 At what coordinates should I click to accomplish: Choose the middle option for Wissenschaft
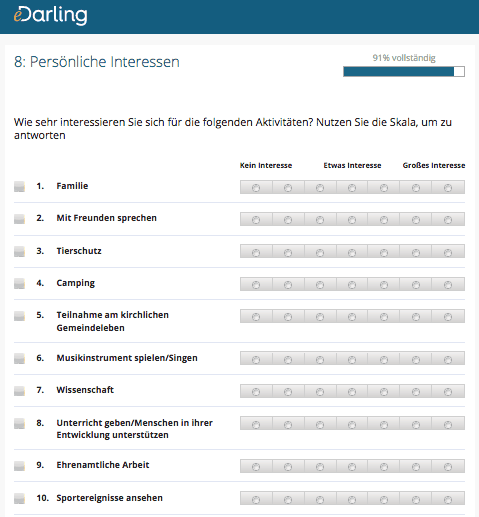coord(352,392)
